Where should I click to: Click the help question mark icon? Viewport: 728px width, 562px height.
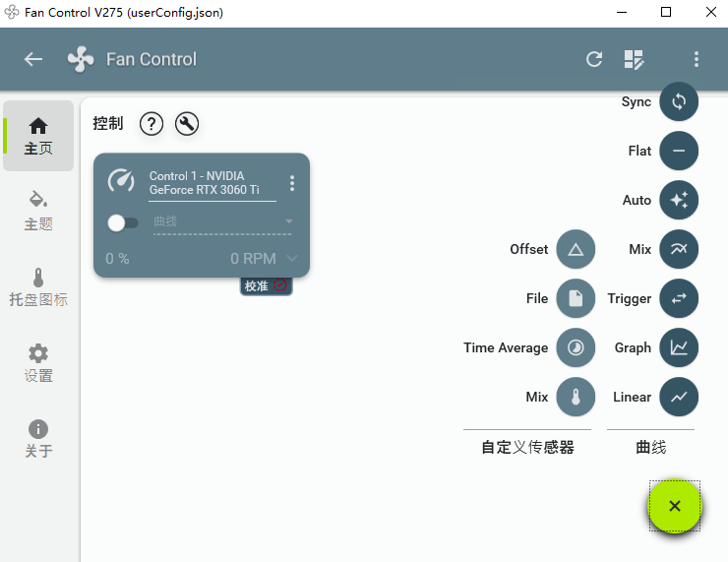click(152, 124)
